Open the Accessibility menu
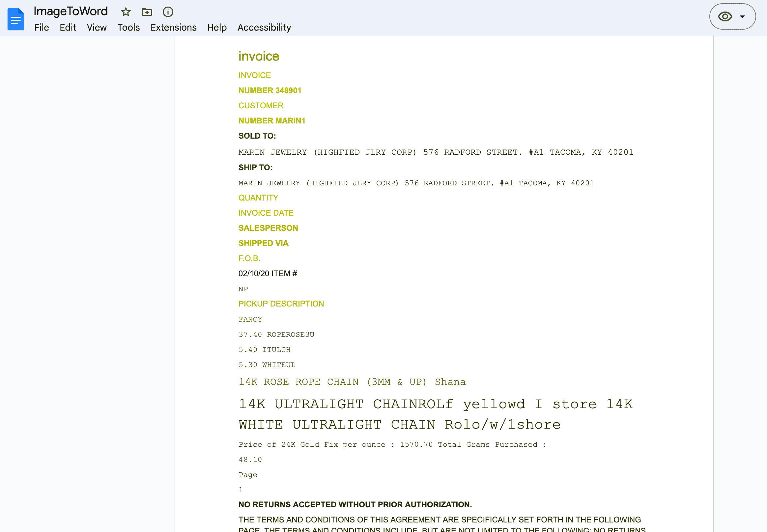Image resolution: width=767 pixels, height=532 pixels. pyautogui.click(x=264, y=27)
